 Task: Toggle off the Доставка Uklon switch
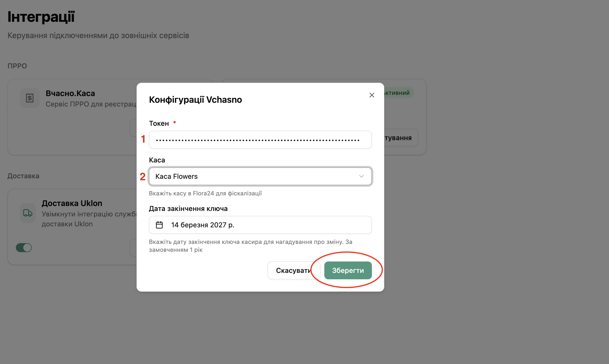(x=24, y=248)
